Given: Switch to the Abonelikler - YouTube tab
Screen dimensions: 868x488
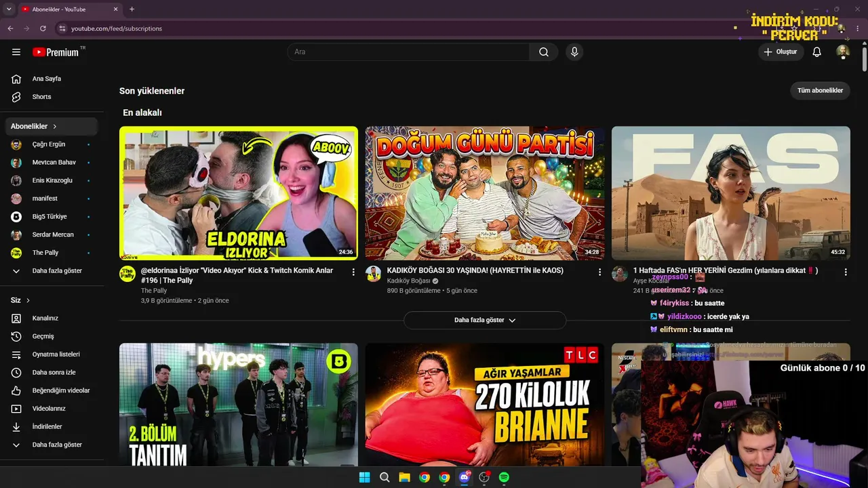Looking at the screenshot, I should pos(70,9).
